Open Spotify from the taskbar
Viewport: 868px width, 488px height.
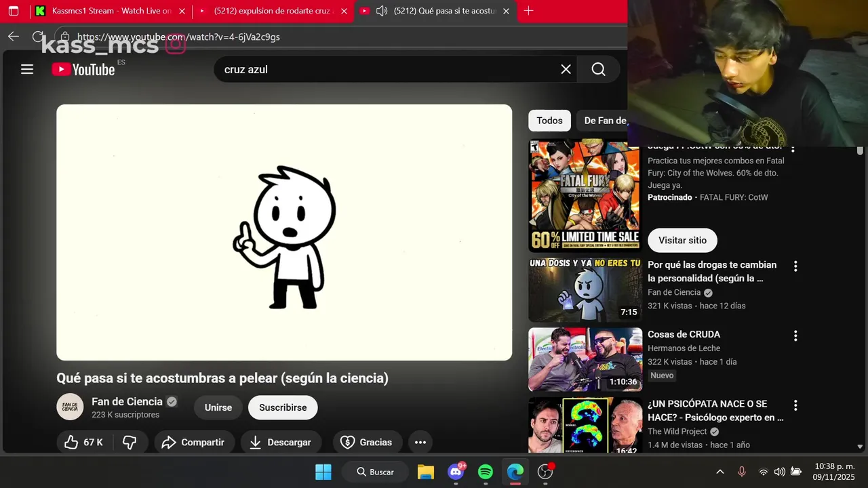pyautogui.click(x=486, y=472)
